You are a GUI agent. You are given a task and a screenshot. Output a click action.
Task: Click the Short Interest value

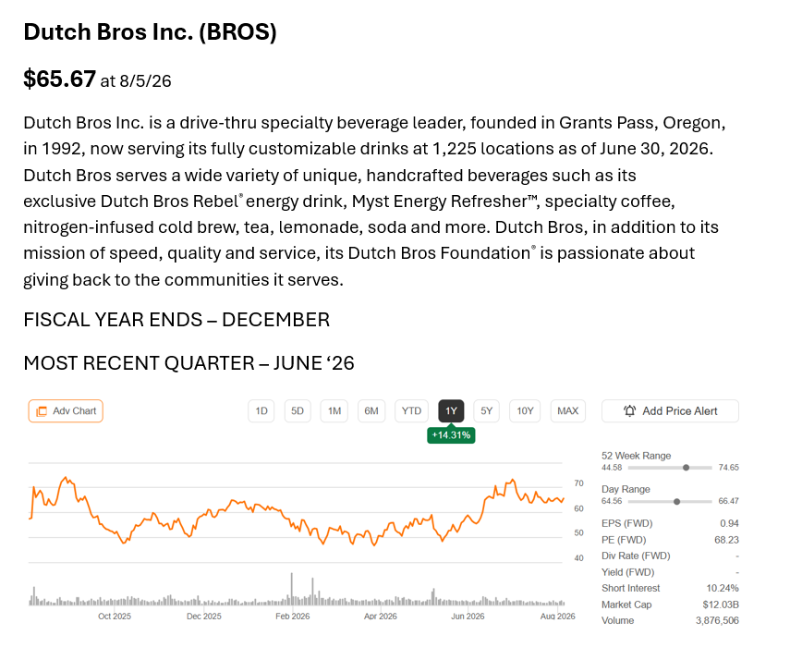click(x=723, y=588)
